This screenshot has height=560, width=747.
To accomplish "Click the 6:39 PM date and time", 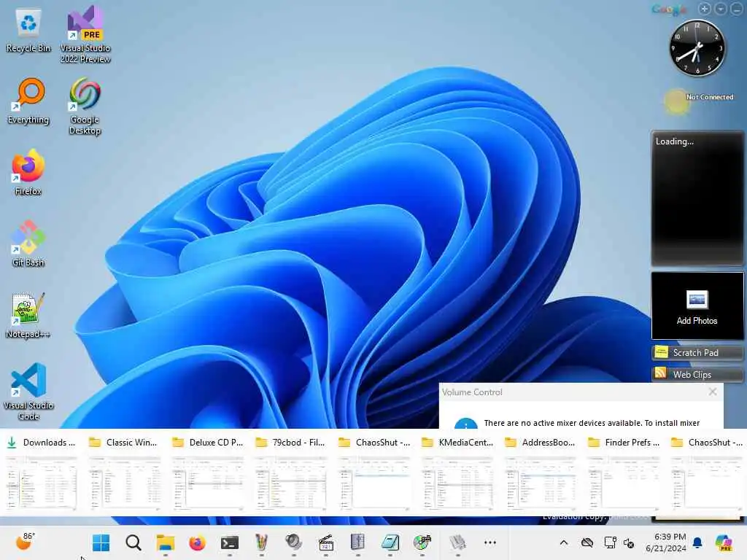I will (x=666, y=542).
